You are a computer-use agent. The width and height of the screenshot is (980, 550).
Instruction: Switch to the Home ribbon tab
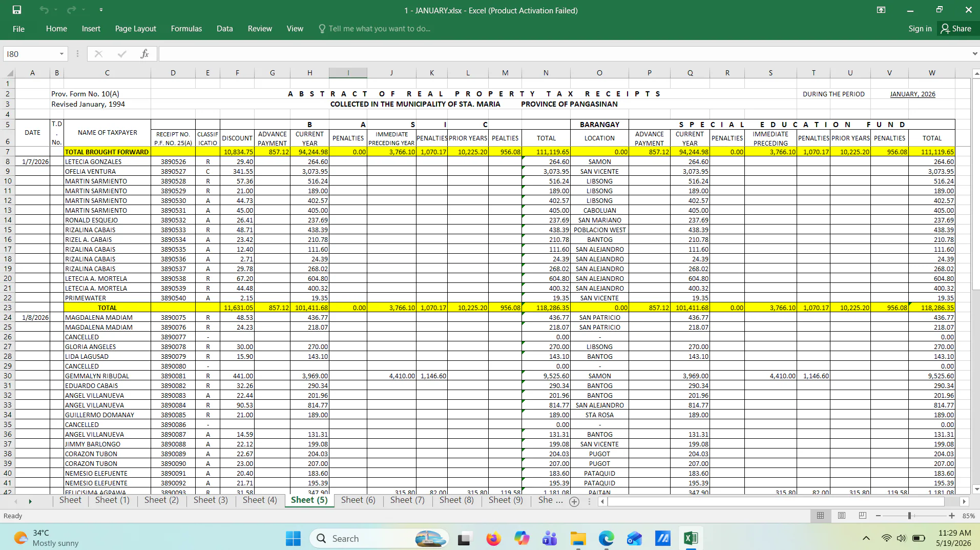tap(56, 29)
